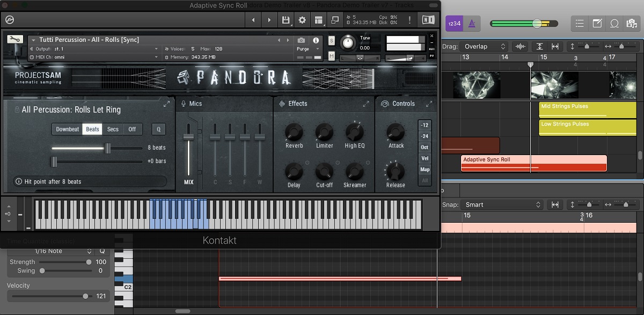Open Kontakt options gear
The image size is (644, 315).
pos(302,20)
